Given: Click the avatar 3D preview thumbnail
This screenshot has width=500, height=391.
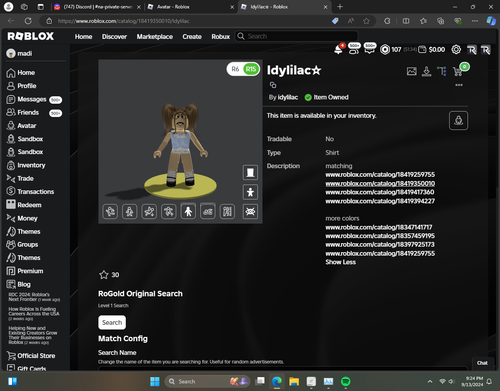Looking at the screenshot, I should [180, 142].
